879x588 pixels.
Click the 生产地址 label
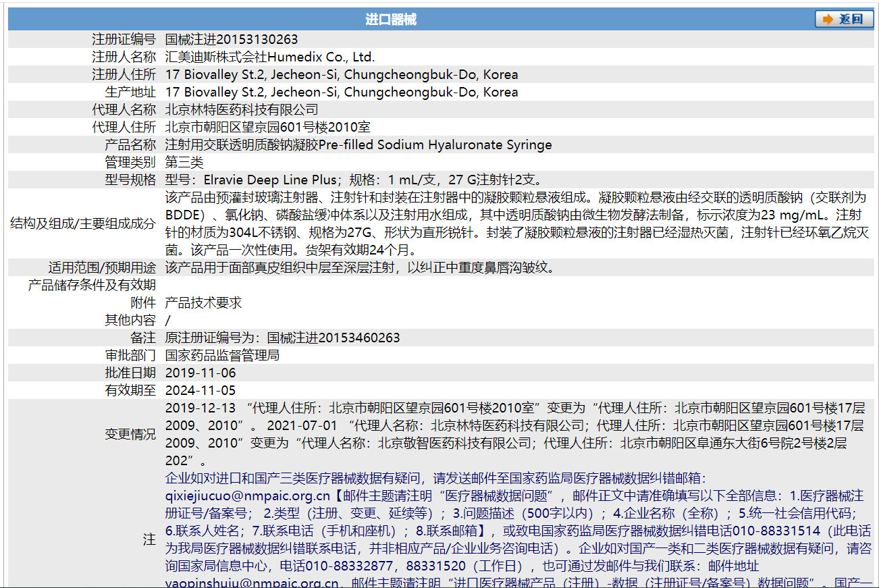(x=130, y=92)
